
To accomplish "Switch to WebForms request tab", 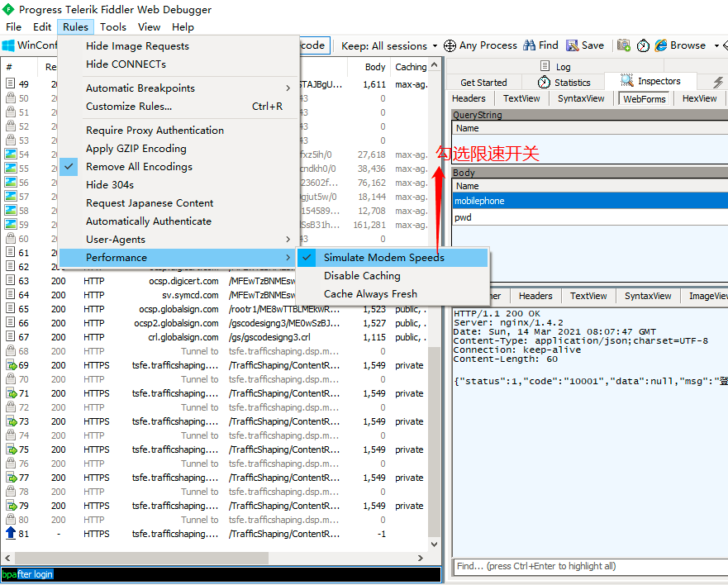I will click(x=644, y=98).
